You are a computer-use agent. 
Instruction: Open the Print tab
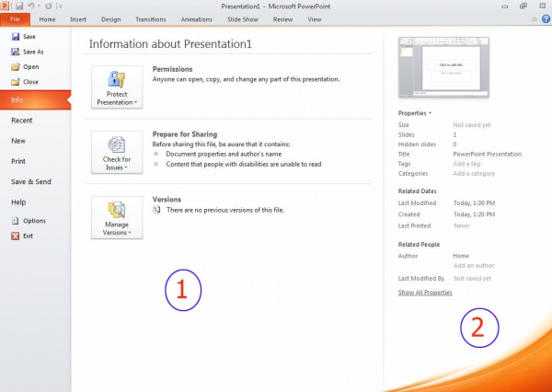[18, 161]
